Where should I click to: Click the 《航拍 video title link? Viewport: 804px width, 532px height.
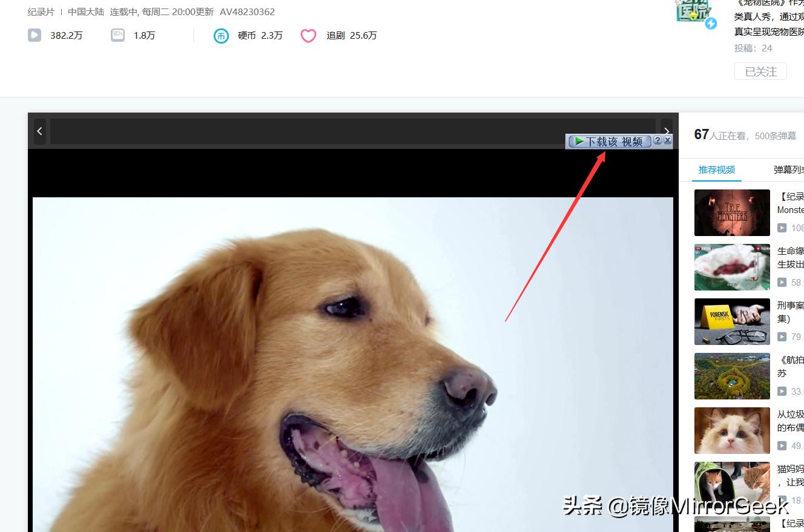coord(791,367)
